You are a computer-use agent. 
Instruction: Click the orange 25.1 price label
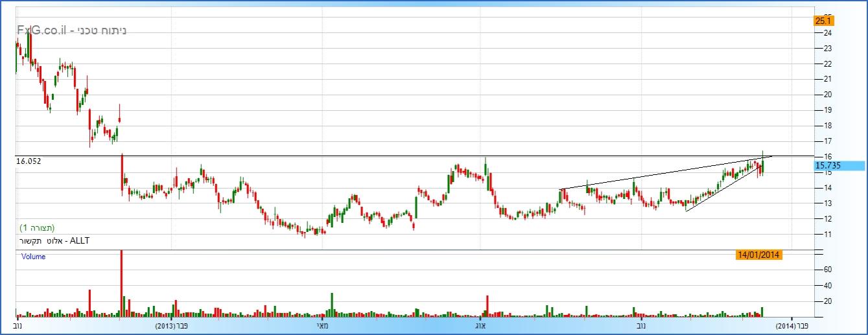point(823,21)
